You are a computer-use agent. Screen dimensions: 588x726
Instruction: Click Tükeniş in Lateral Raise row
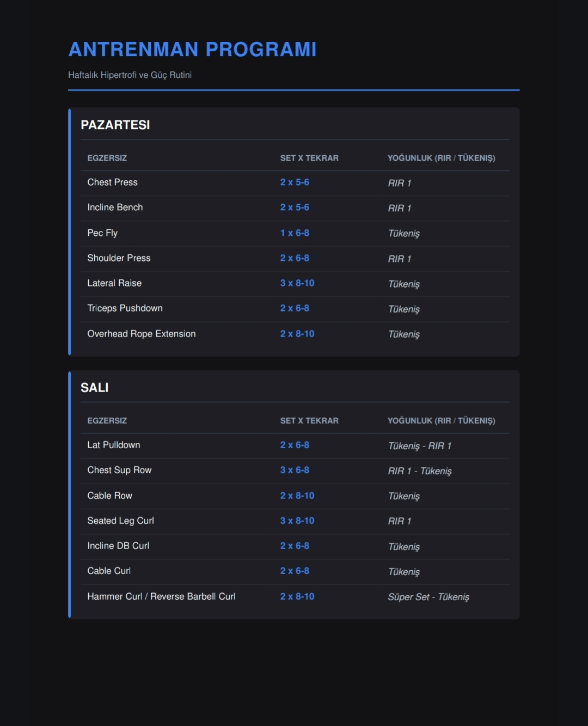[x=404, y=284]
